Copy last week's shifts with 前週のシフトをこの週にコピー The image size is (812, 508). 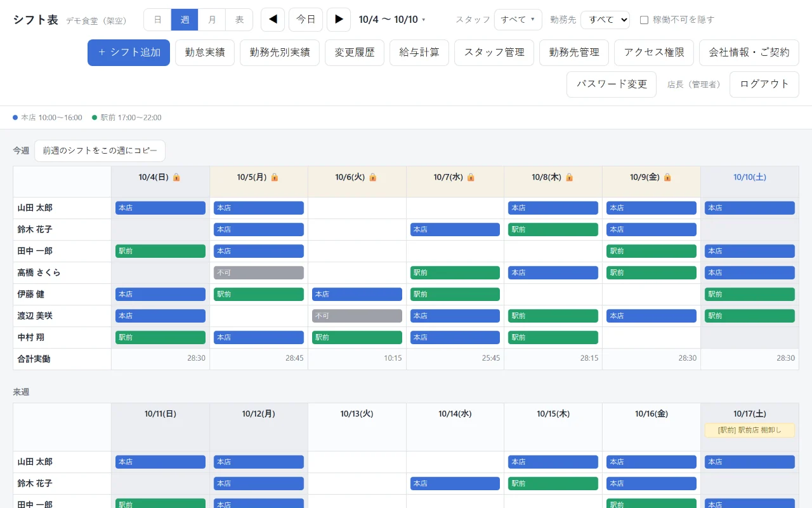pyautogui.click(x=100, y=151)
